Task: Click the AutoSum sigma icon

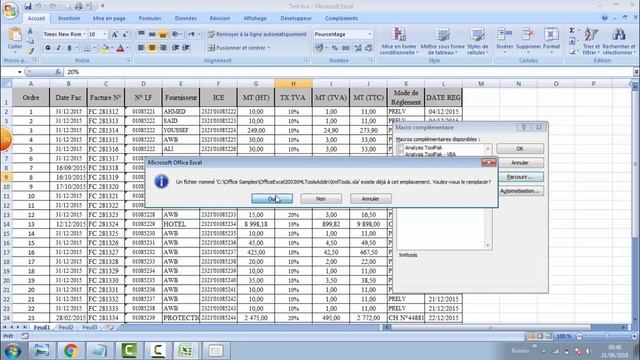Action: pyautogui.click(x=572, y=31)
